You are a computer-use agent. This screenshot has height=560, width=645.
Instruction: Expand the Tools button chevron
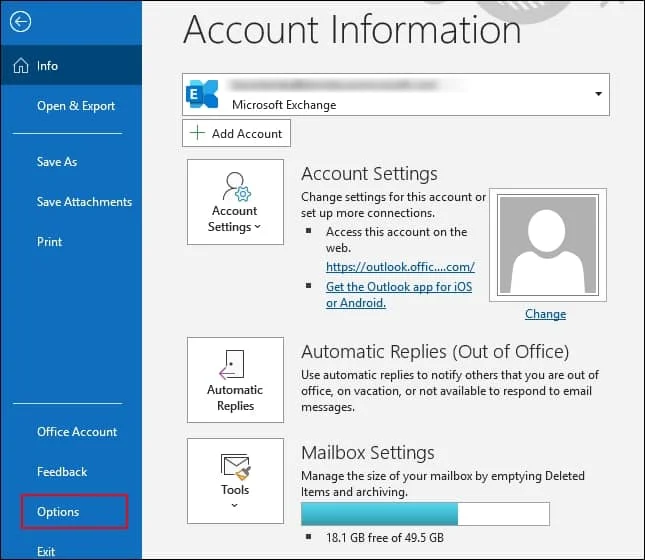(234, 505)
